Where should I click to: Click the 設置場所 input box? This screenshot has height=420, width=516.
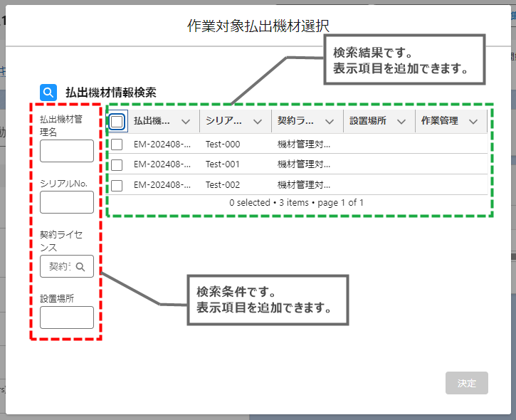pos(67,317)
